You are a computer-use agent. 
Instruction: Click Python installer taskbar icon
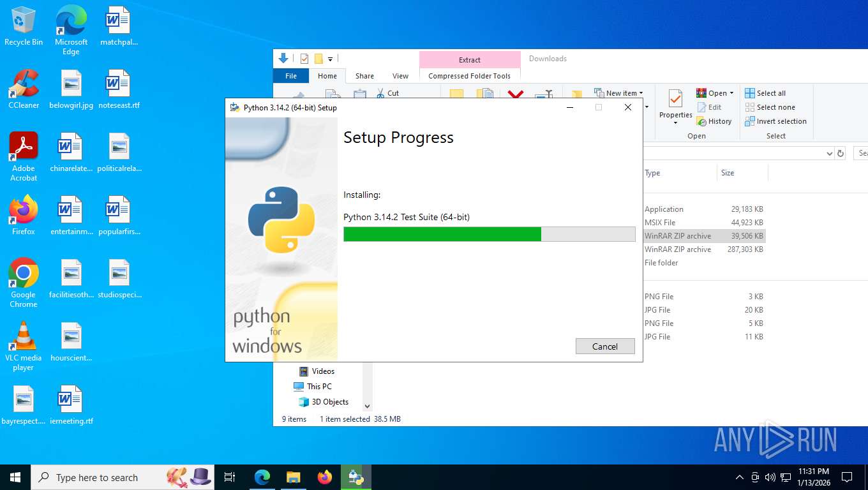(355, 477)
